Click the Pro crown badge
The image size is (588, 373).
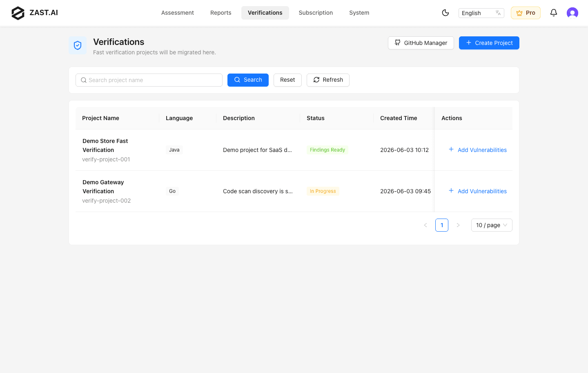click(x=526, y=13)
